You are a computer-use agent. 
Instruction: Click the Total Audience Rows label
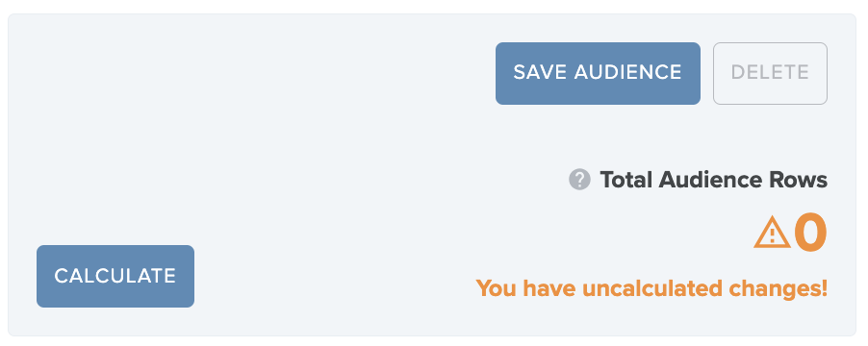pyautogui.click(x=714, y=180)
